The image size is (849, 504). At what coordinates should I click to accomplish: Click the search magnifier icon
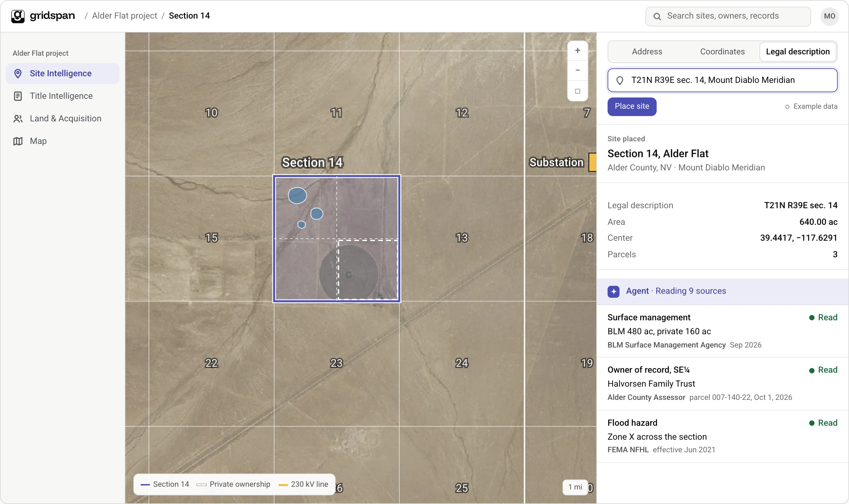point(657,16)
